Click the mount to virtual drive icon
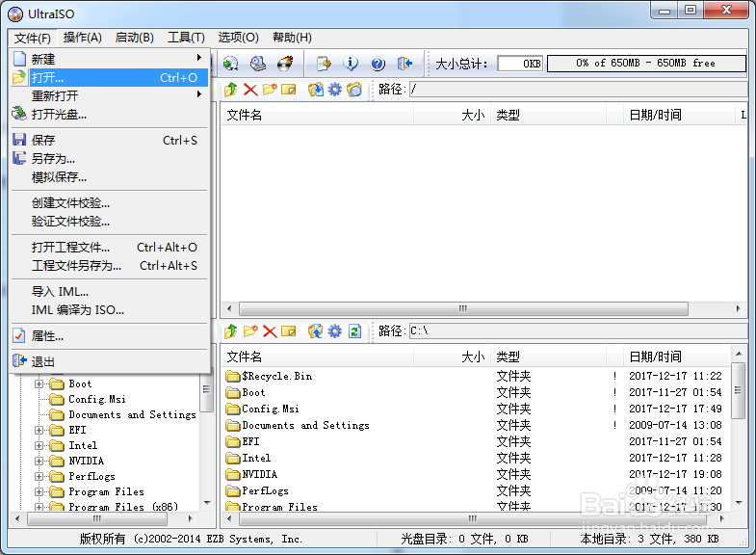Viewport: 756px width, 555px height. pos(258,64)
